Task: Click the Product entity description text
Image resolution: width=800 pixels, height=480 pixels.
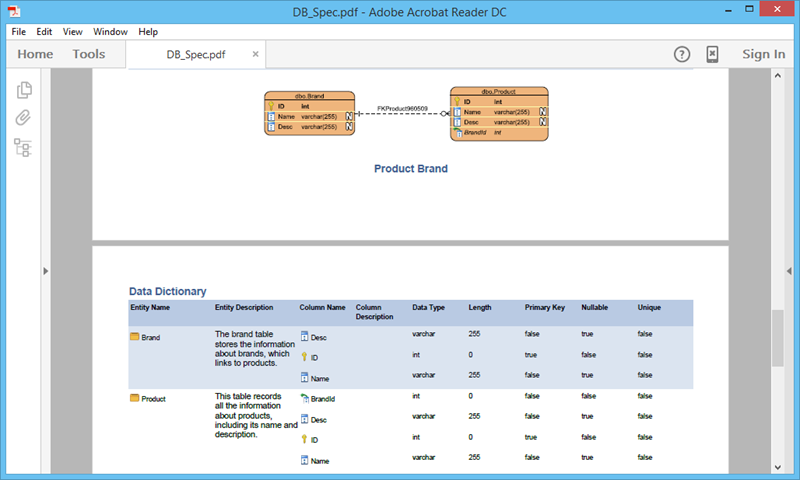Action: [256, 415]
